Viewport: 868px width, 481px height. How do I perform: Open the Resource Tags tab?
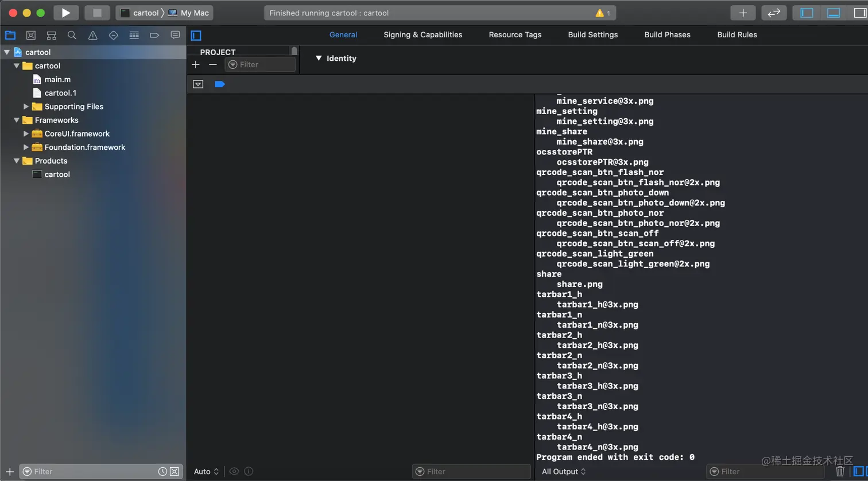click(515, 34)
